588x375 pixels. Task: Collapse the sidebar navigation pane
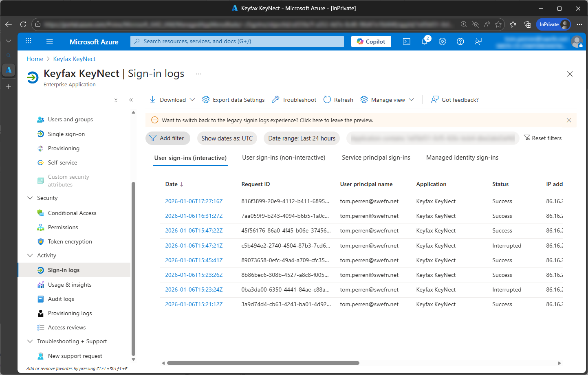click(131, 100)
